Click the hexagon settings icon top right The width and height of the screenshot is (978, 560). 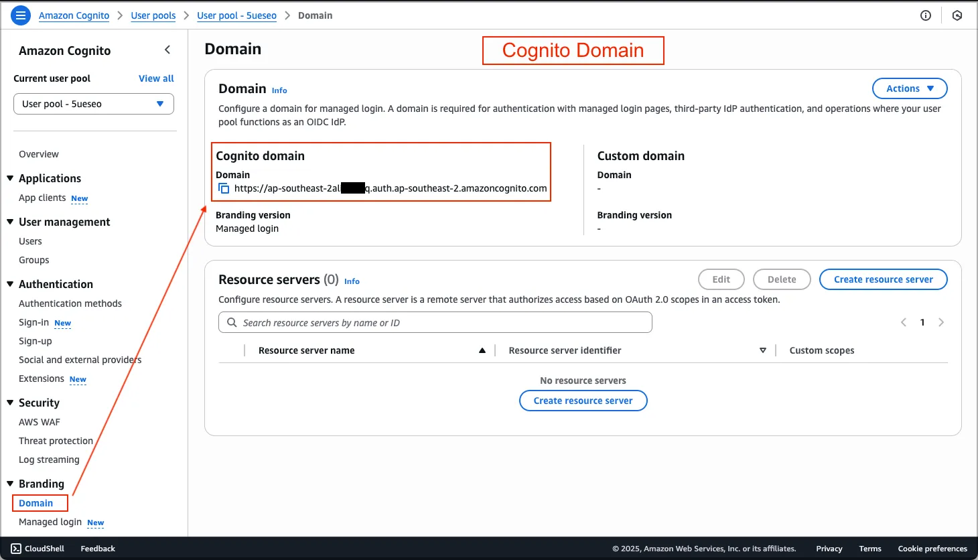pyautogui.click(x=957, y=15)
